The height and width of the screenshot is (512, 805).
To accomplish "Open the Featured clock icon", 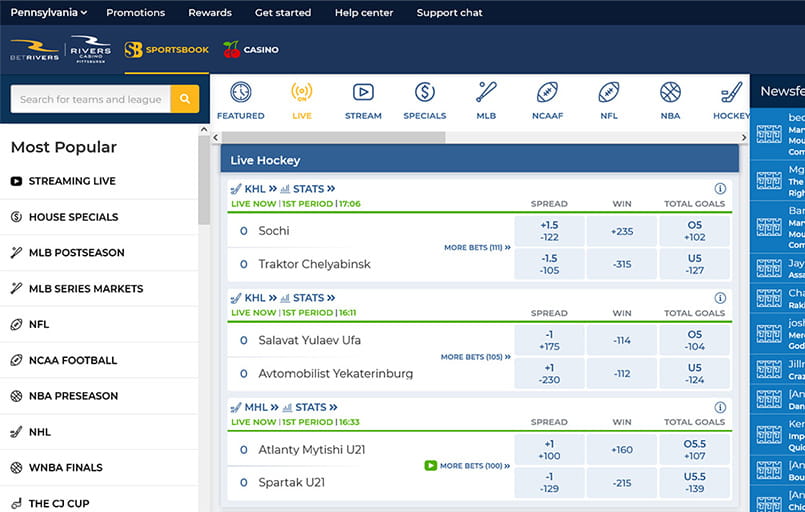I will [x=241, y=93].
